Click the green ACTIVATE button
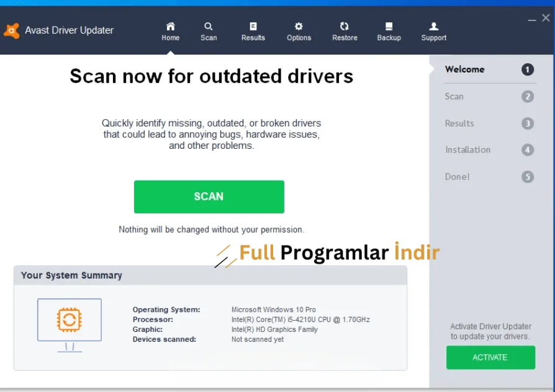The width and height of the screenshot is (555, 392). click(x=490, y=357)
